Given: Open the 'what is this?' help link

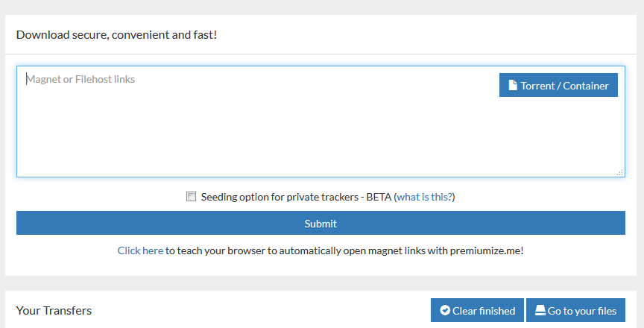Looking at the screenshot, I should click(x=424, y=197).
